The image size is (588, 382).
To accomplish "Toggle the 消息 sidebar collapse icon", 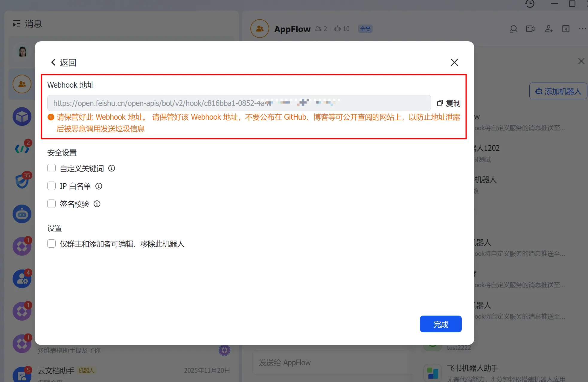I will [x=17, y=24].
